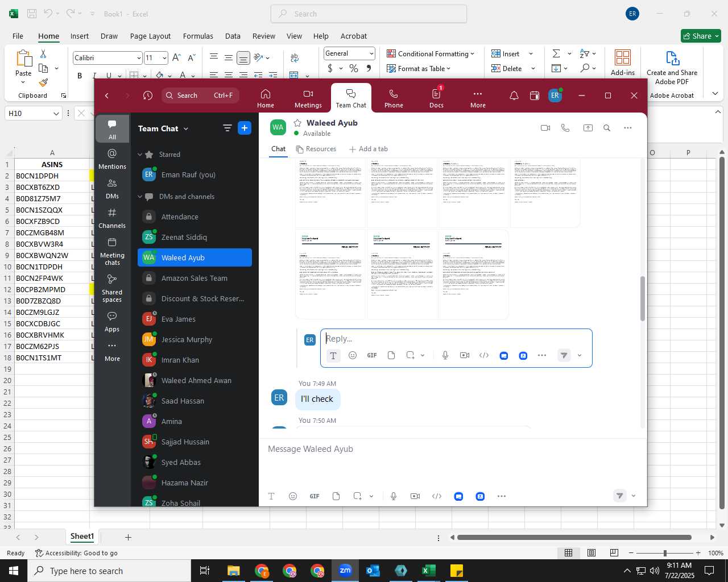
Task: Open the Excel font name dropdown
Action: (x=139, y=58)
